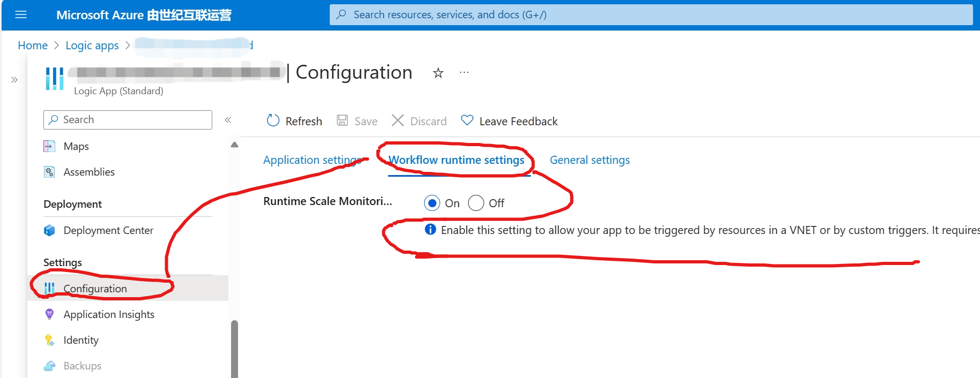Click the favorite star icon
The image size is (980, 378).
pos(438,73)
